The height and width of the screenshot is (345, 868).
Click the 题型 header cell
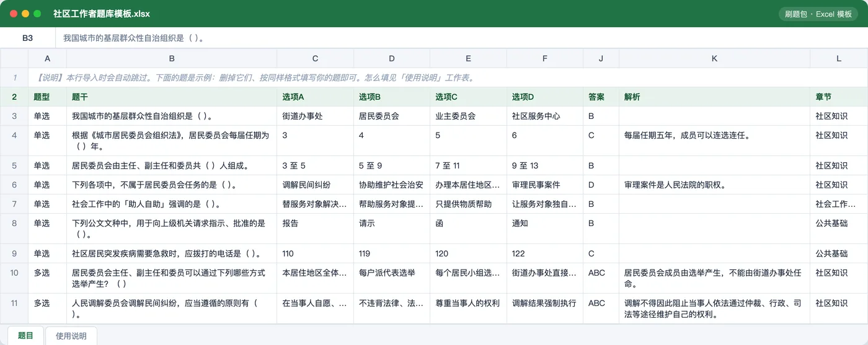(x=47, y=97)
